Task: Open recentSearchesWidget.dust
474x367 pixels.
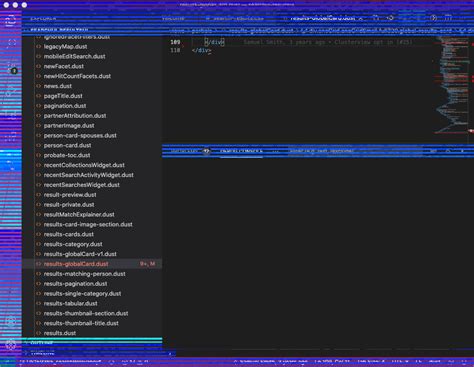Action: (82, 185)
